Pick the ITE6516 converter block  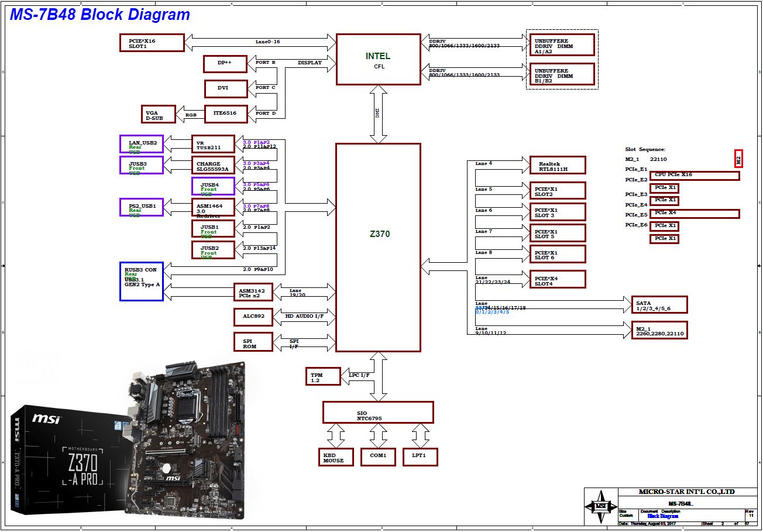coord(226,114)
